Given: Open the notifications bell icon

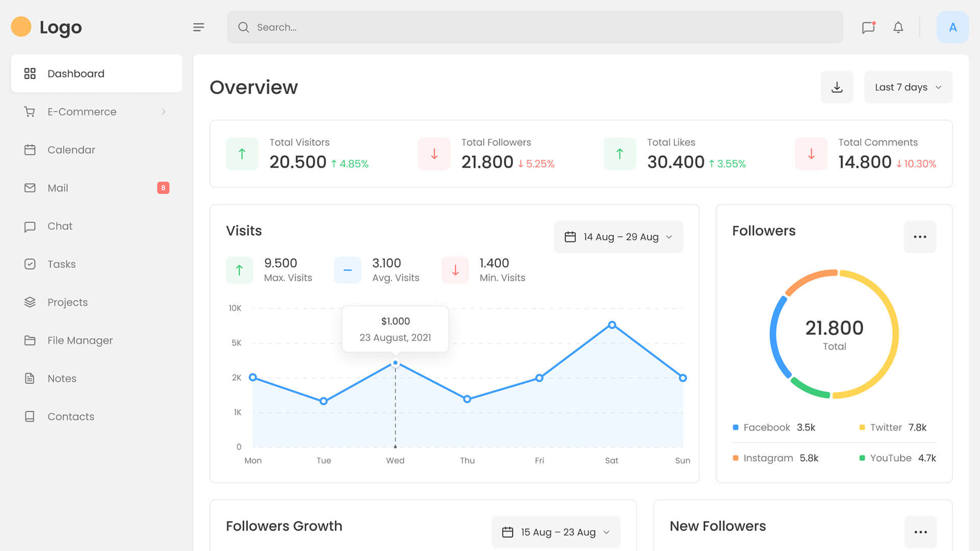Looking at the screenshot, I should (x=898, y=27).
